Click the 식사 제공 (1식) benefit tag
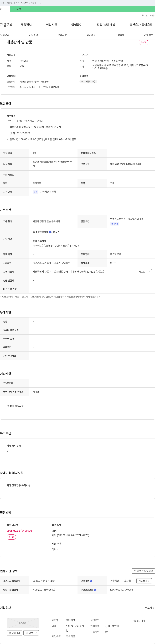The image size is (155, 644). pyautogui.click(x=88, y=82)
